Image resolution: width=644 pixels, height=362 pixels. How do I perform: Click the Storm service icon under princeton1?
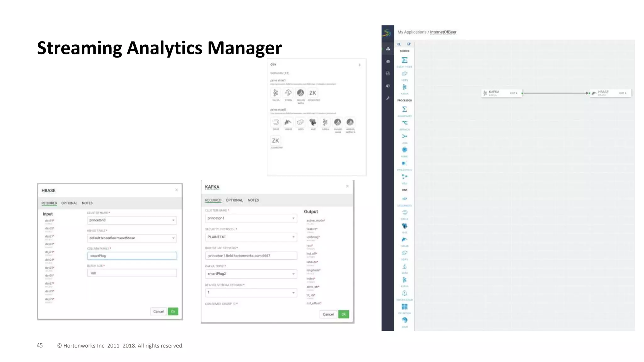pyautogui.click(x=288, y=93)
